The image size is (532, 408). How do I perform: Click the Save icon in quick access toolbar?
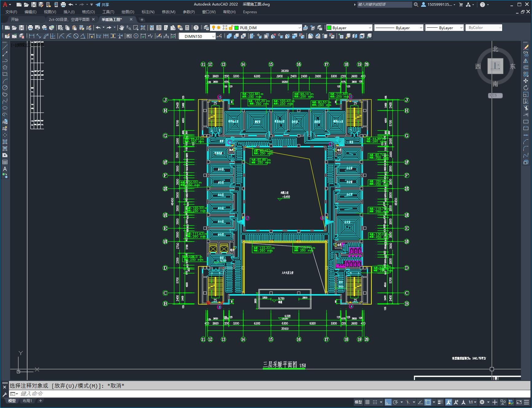34,5
